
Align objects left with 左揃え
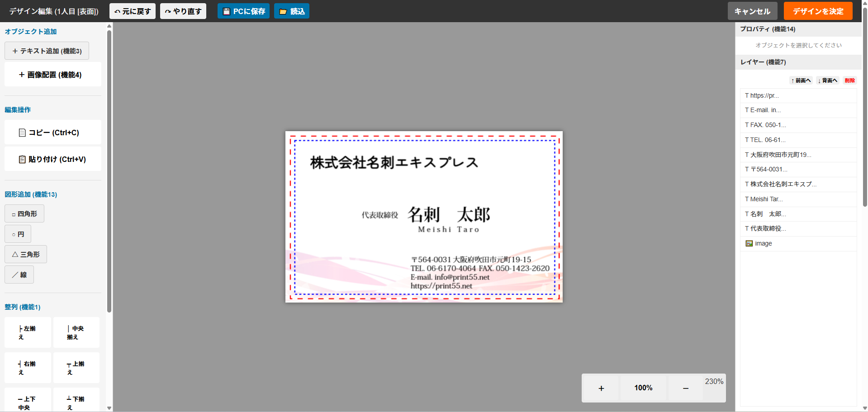[x=28, y=333]
